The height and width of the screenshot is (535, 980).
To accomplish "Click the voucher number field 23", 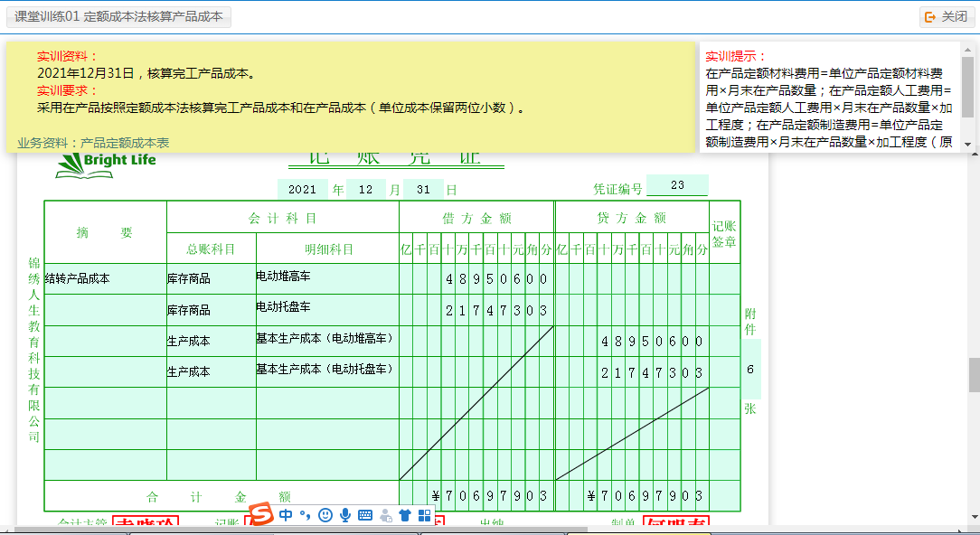I will pos(677,185).
